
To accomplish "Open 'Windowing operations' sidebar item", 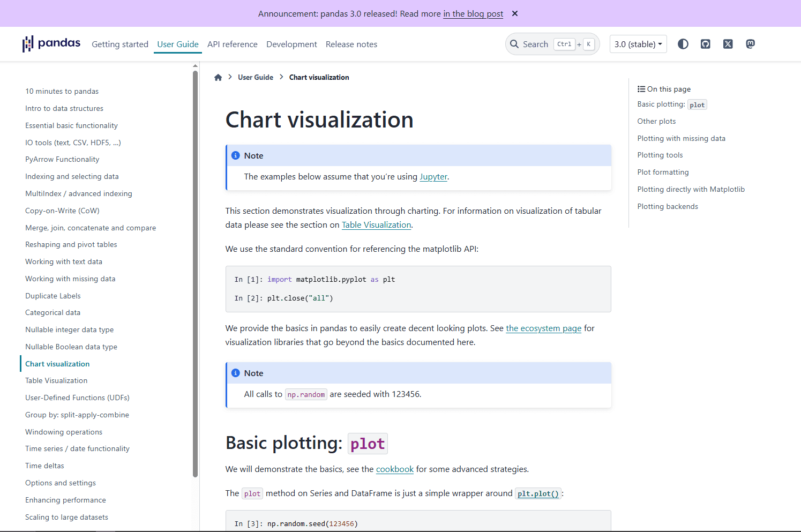I will [64, 432].
